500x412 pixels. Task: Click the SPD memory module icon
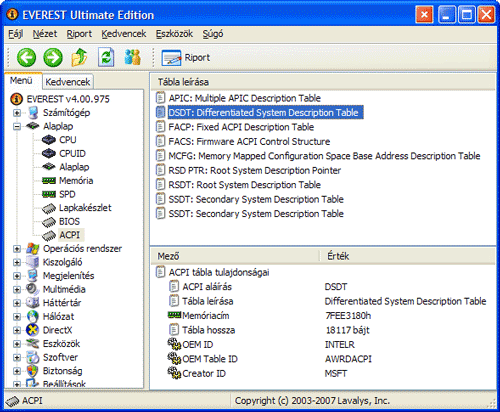click(49, 194)
